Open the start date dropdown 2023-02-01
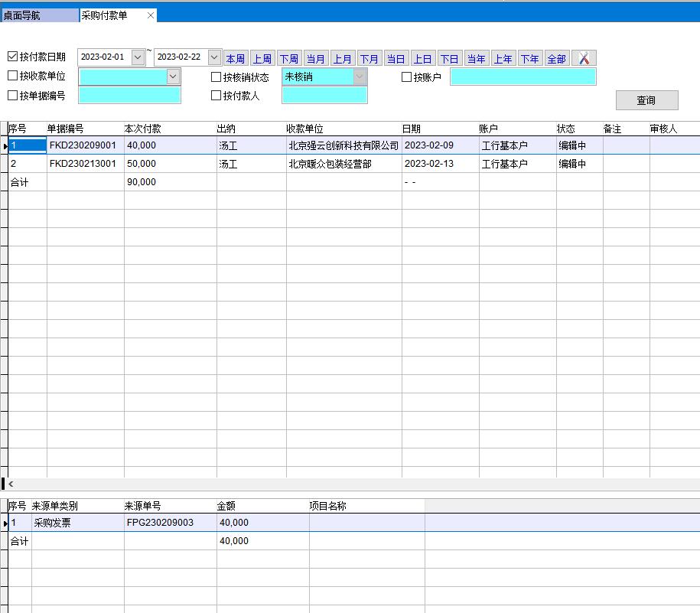Image resolution: width=700 pixels, height=613 pixels. tap(138, 57)
